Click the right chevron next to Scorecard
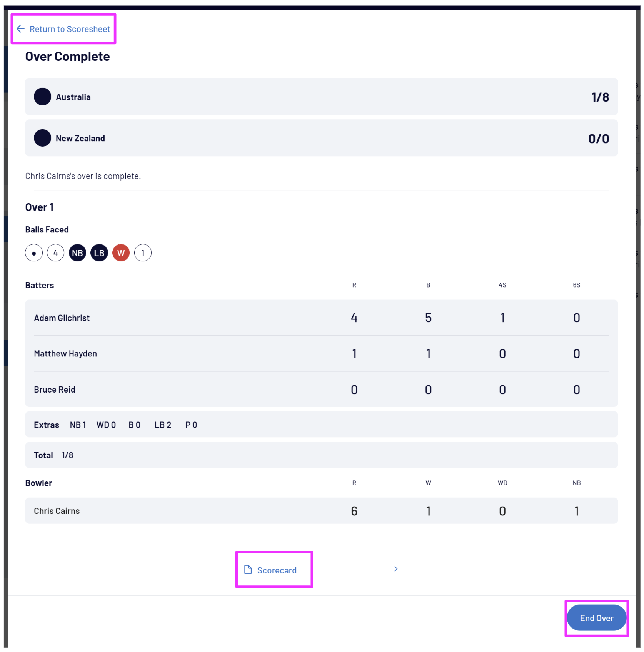 396,569
